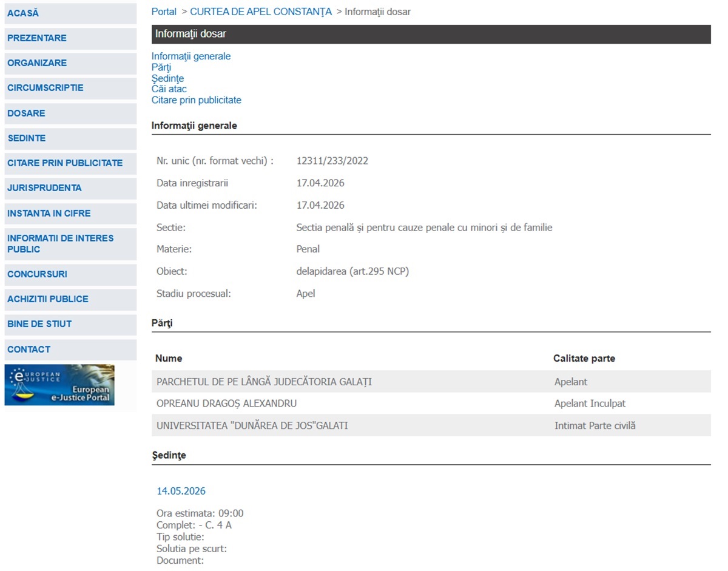Image resolution: width=728 pixels, height=571 pixels.
Task: Click the UNIVERSITATEA "DUNĂREA DE JOS" row
Action: tap(431, 425)
